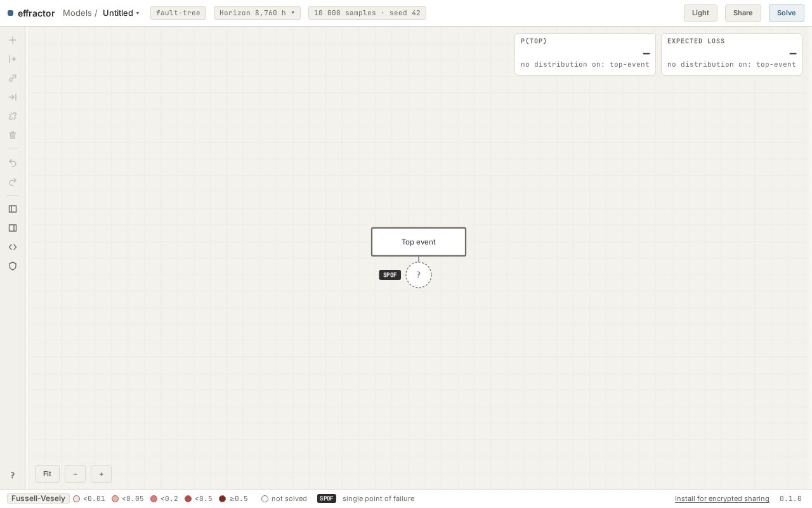The width and height of the screenshot is (812, 508).
Task: Click the link chain icon in sidebar
Action: coord(12,78)
